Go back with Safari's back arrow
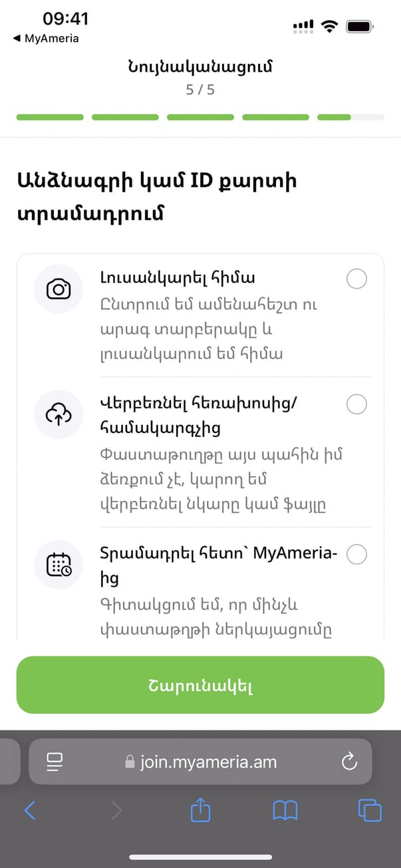Viewport: 401px width, 868px height. click(x=30, y=809)
